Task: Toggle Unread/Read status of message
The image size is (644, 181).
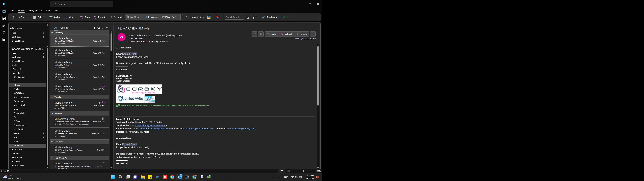Action: click(195, 17)
